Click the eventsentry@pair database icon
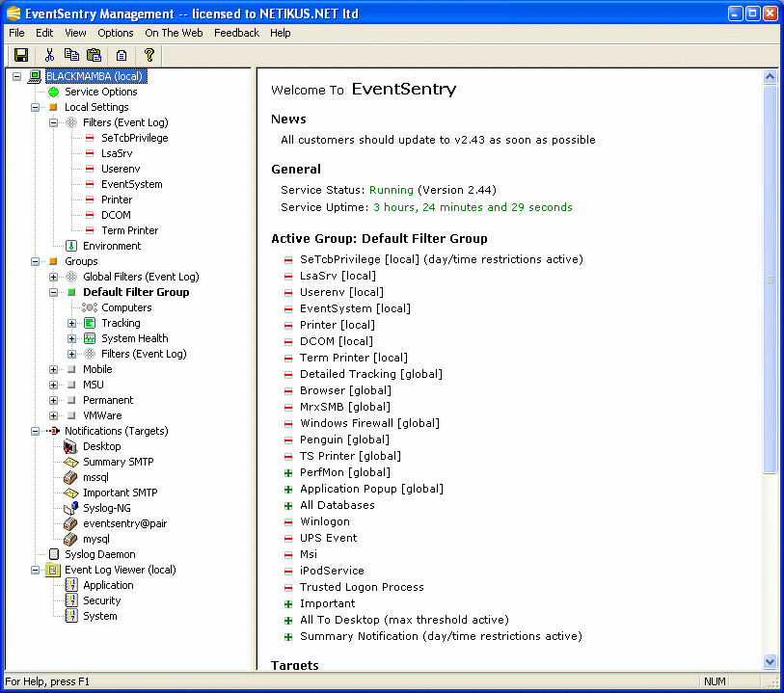This screenshot has width=784, height=693. coord(71,523)
